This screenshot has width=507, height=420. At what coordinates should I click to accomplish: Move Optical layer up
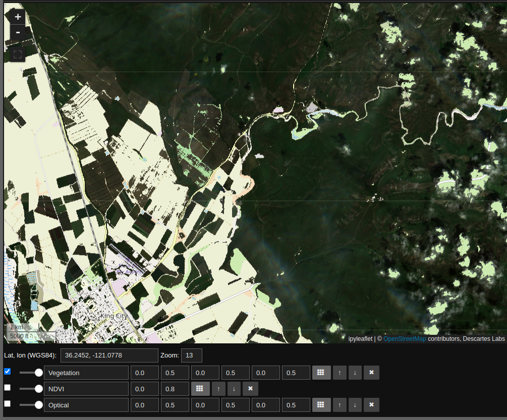coord(340,405)
